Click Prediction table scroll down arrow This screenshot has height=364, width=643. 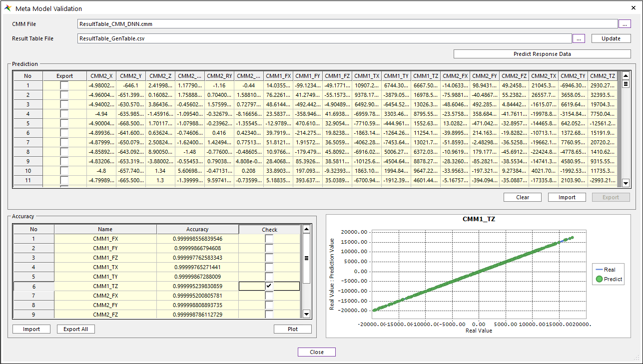pyautogui.click(x=626, y=183)
